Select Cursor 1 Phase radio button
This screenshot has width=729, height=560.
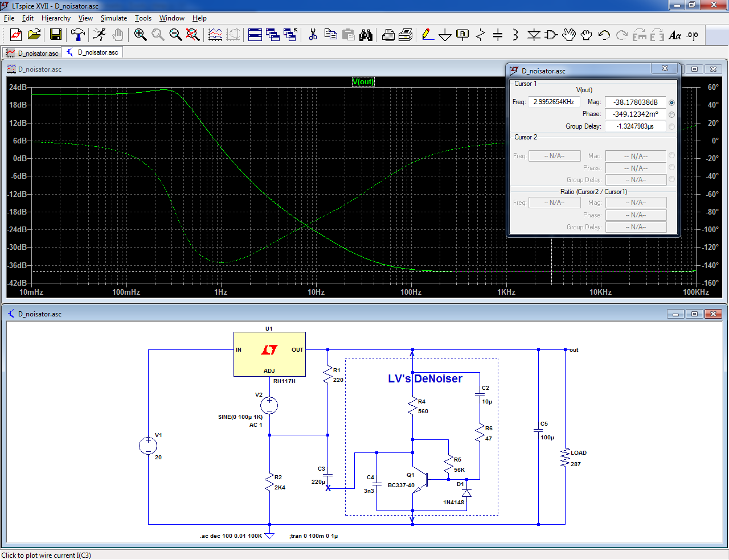(x=672, y=114)
